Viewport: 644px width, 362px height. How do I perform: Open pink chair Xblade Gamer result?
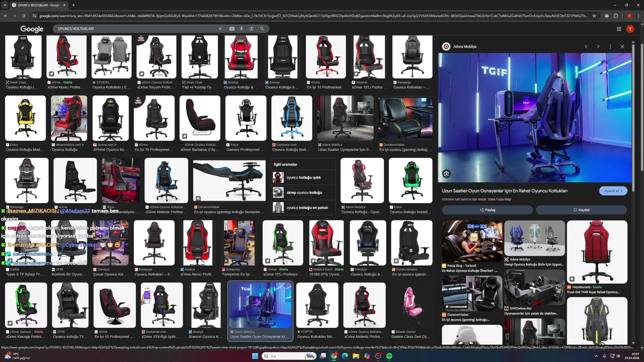click(412, 305)
